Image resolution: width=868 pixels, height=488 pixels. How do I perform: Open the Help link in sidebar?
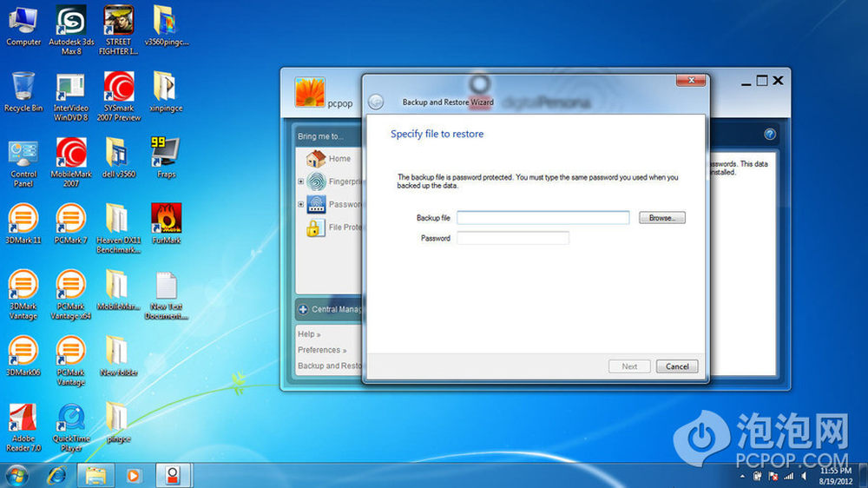tap(309, 334)
